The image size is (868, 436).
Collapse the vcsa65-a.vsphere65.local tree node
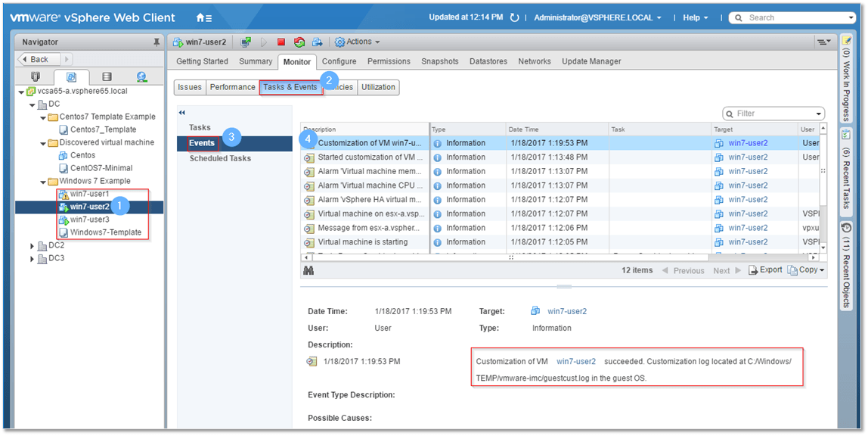(21, 92)
